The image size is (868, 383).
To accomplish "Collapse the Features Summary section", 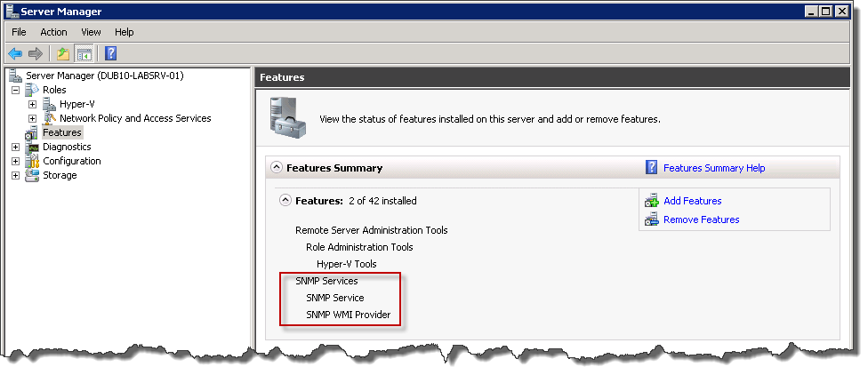I will pos(276,167).
